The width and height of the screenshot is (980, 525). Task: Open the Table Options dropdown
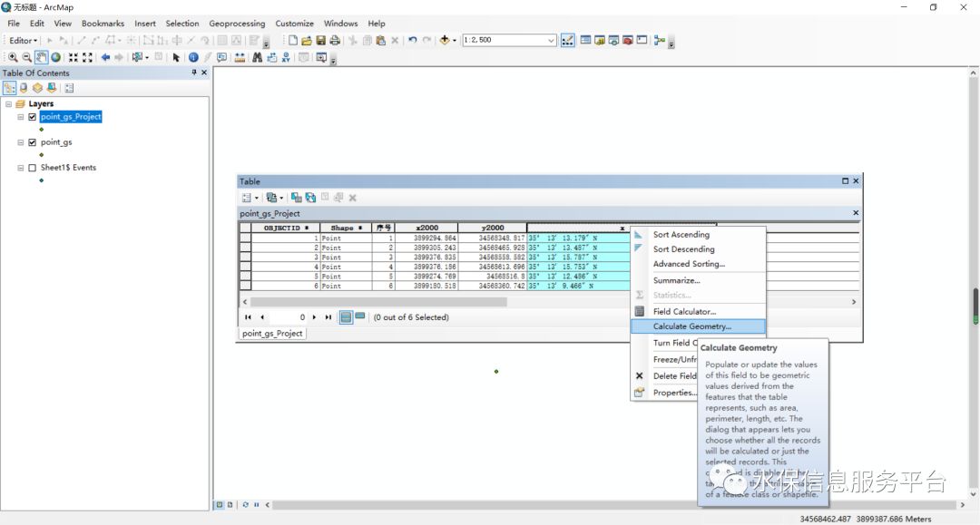(250, 198)
